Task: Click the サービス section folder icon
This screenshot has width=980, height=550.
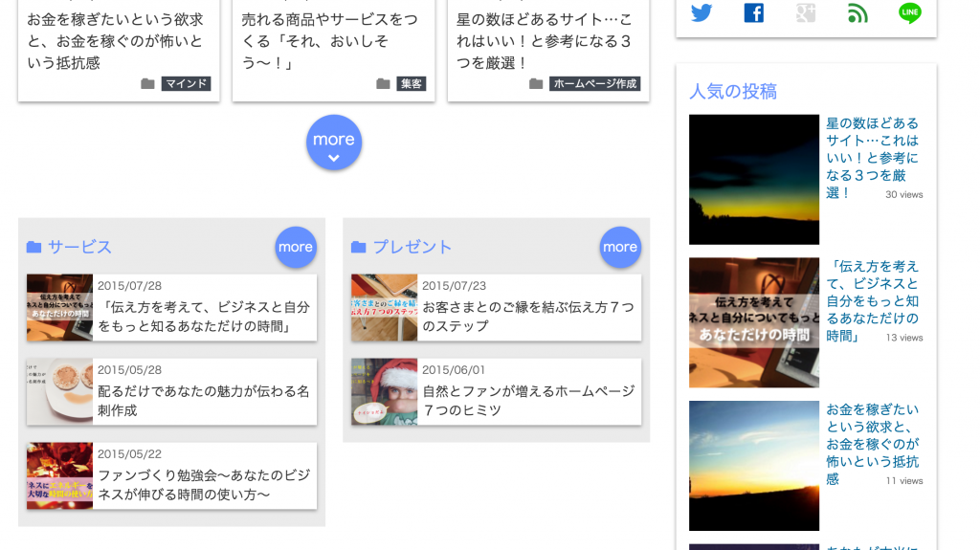Action: [33, 247]
